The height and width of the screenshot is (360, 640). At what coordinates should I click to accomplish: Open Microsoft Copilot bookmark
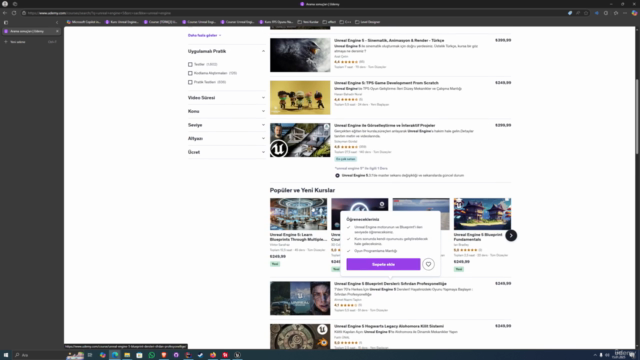(x=84, y=22)
